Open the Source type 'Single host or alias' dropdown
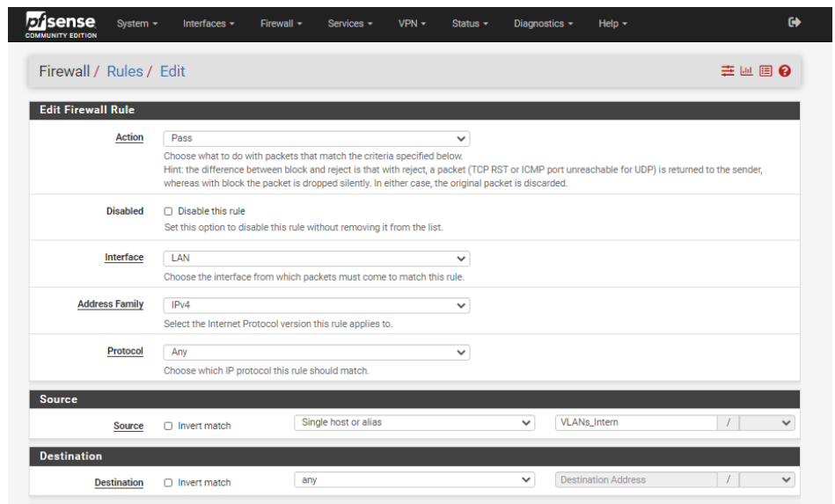835x504 pixels. [414, 422]
